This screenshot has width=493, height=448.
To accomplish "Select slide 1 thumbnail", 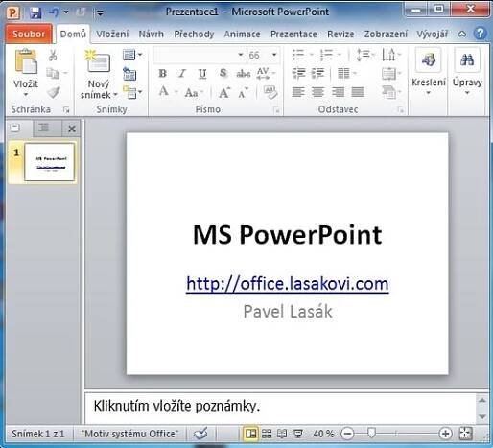I will pos(49,162).
